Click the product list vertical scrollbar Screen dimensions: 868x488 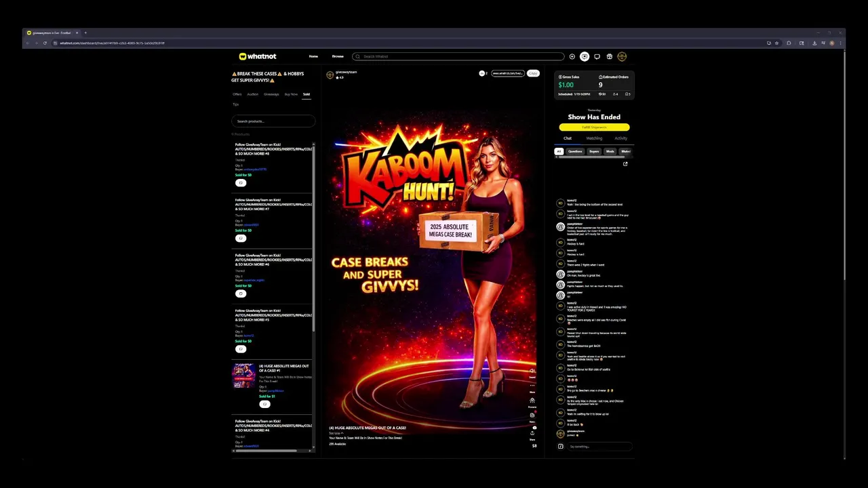click(x=313, y=237)
